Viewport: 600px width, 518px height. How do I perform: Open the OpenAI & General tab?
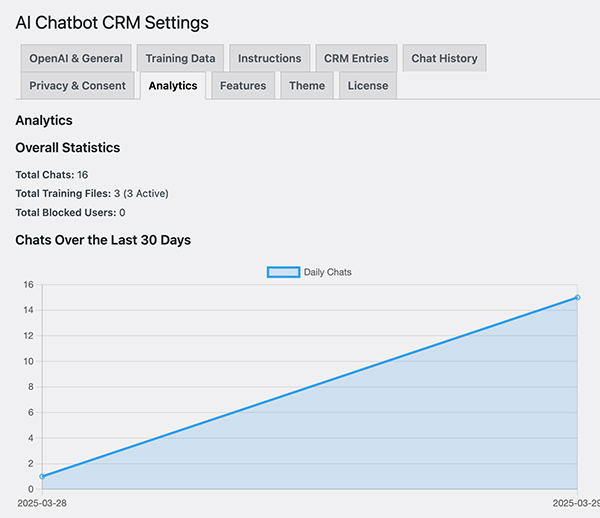coord(76,58)
